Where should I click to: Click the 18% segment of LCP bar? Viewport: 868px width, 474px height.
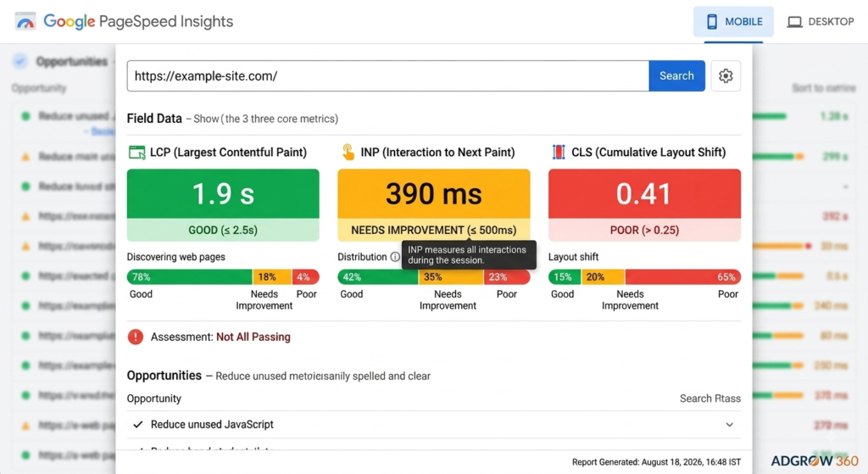272,277
